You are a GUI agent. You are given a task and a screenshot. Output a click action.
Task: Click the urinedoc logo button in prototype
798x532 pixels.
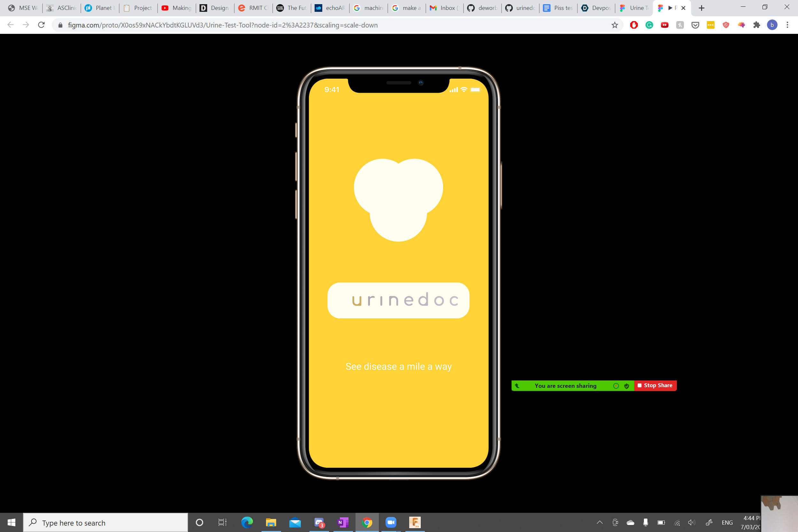tap(398, 300)
